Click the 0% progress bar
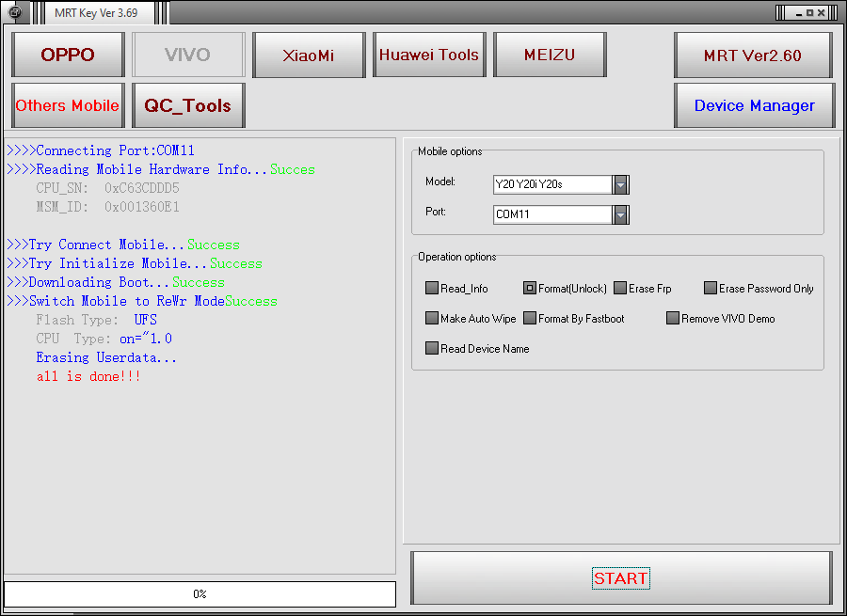 click(x=200, y=593)
